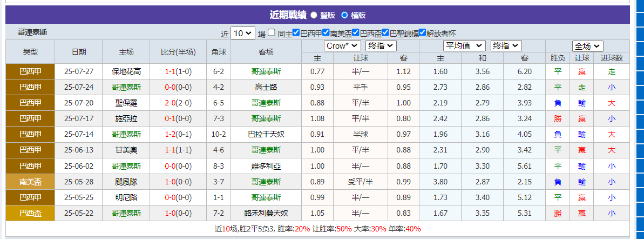
Task: Open the 全场 dropdown
Action: click(587, 46)
